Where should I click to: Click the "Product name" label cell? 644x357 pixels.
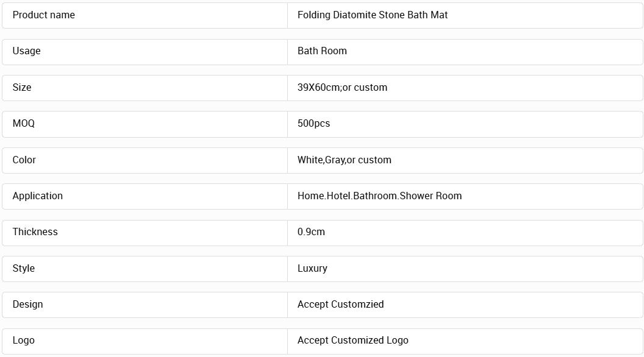coord(44,15)
